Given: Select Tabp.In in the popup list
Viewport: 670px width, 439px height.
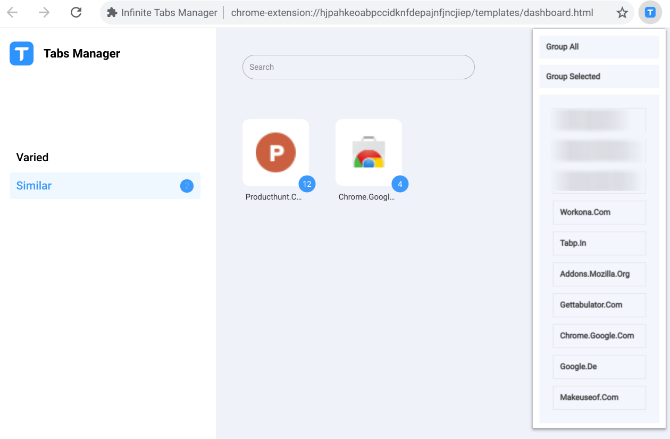Looking at the screenshot, I should coord(599,243).
